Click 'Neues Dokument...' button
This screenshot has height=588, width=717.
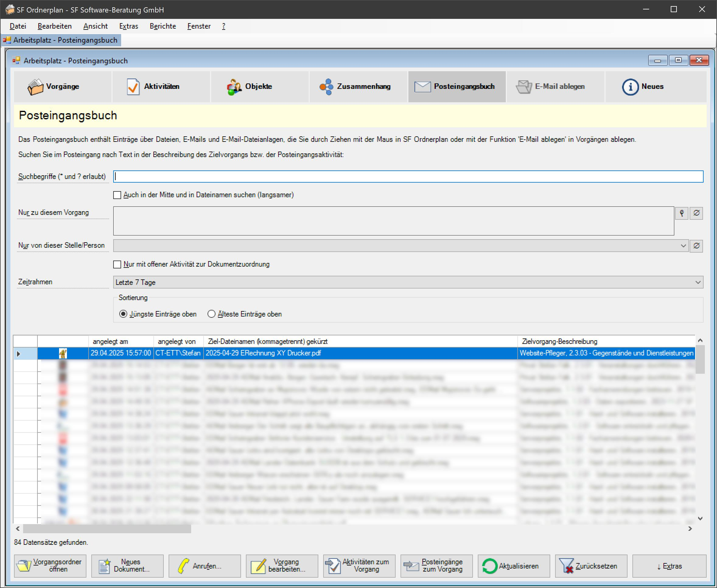(x=127, y=566)
